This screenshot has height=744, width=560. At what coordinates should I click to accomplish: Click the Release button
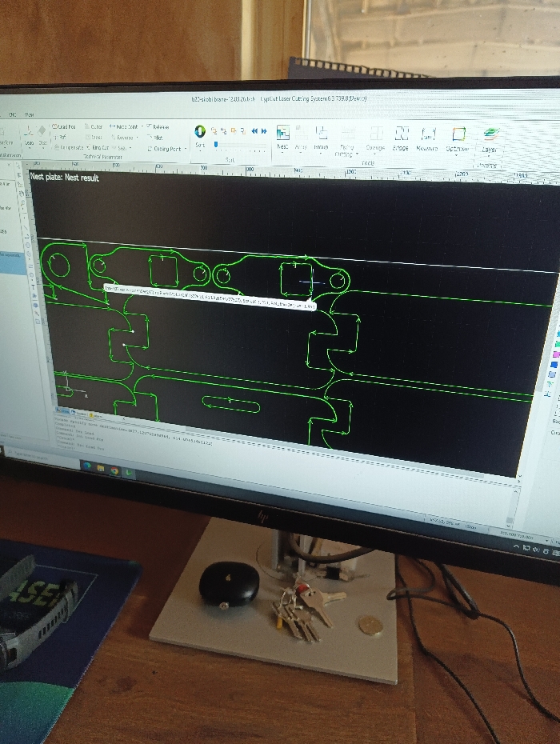[x=158, y=126]
